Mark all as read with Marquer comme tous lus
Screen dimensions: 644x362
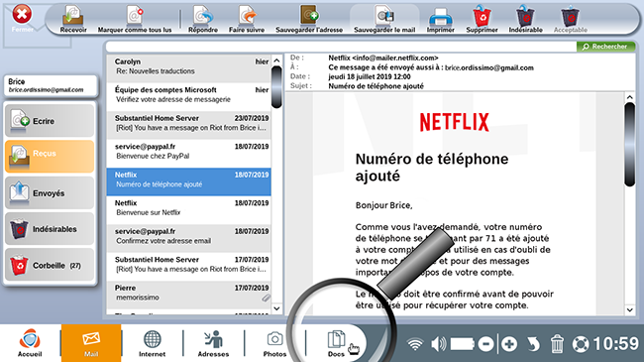[135, 20]
